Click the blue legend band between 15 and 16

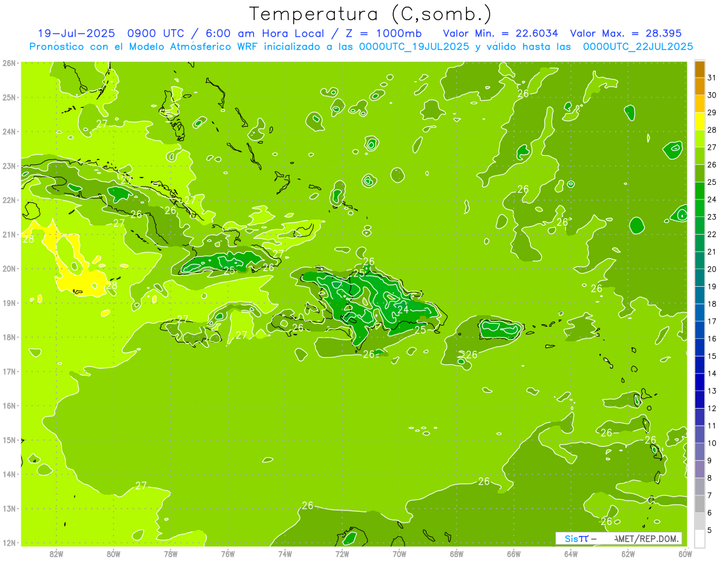click(699, 347)
